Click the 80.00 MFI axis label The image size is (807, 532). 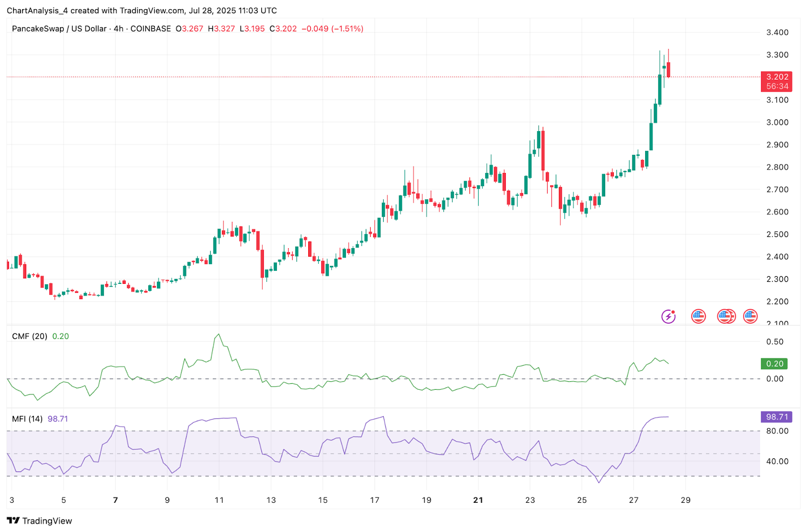pyautogui.click(x=777, y=431)
